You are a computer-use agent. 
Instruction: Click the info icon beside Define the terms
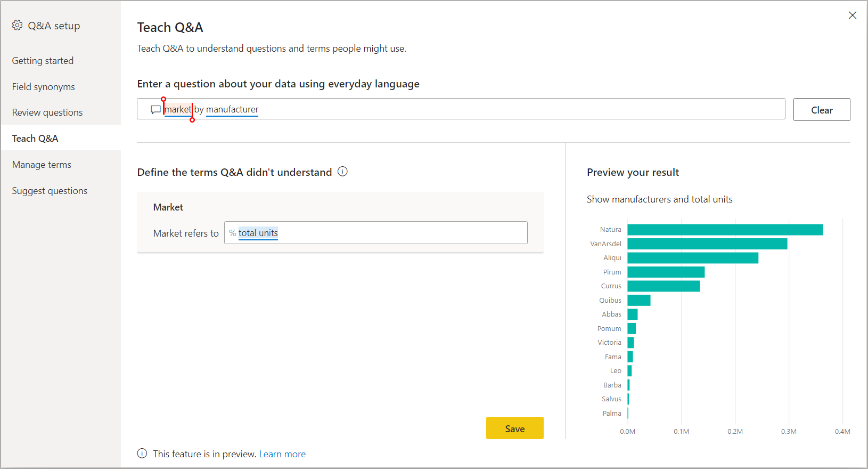[x=342, y=172]
